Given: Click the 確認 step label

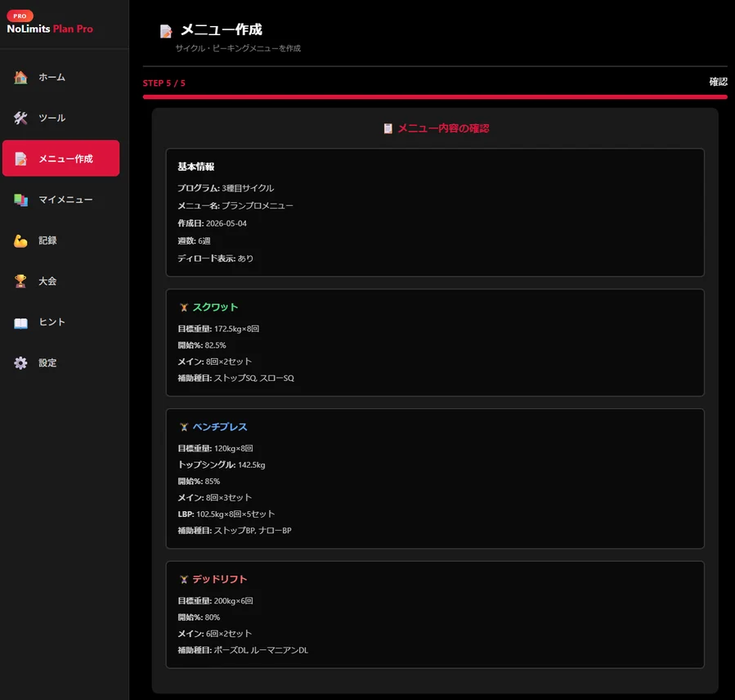Looking at the screenshot, I should pos(718,82).
